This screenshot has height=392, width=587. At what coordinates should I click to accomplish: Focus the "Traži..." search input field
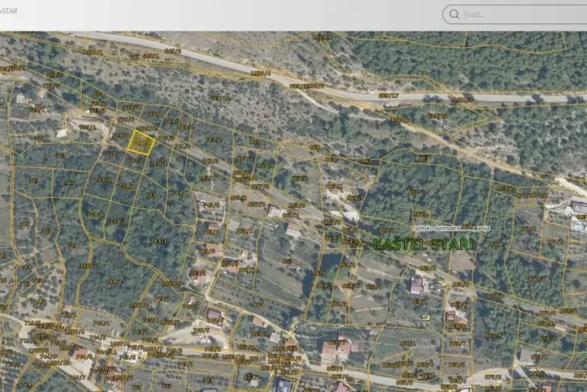tap(517, 15)
